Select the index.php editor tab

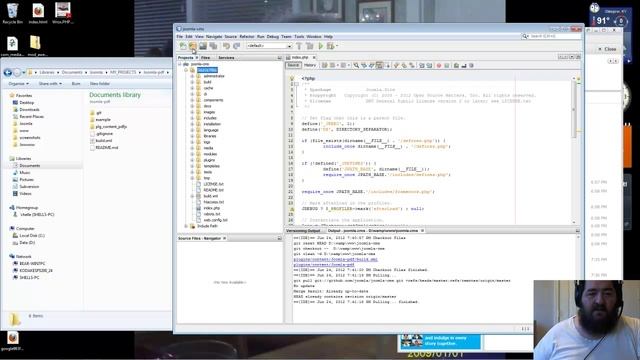tap(300, 58)
